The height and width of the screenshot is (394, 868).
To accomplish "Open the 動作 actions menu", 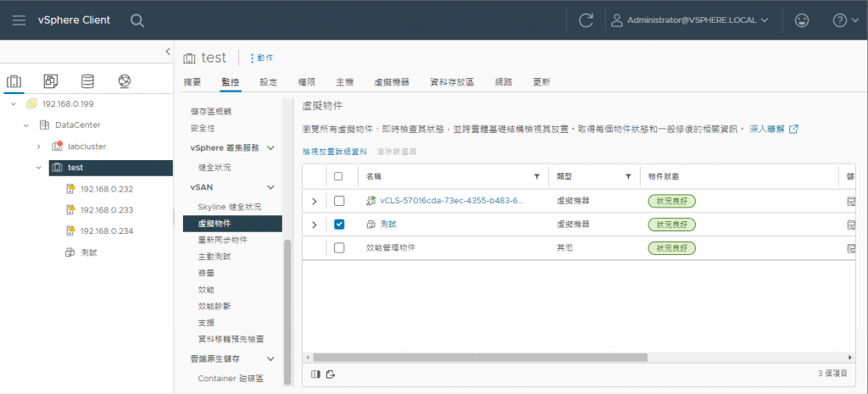I will click(x=261, y=58).
